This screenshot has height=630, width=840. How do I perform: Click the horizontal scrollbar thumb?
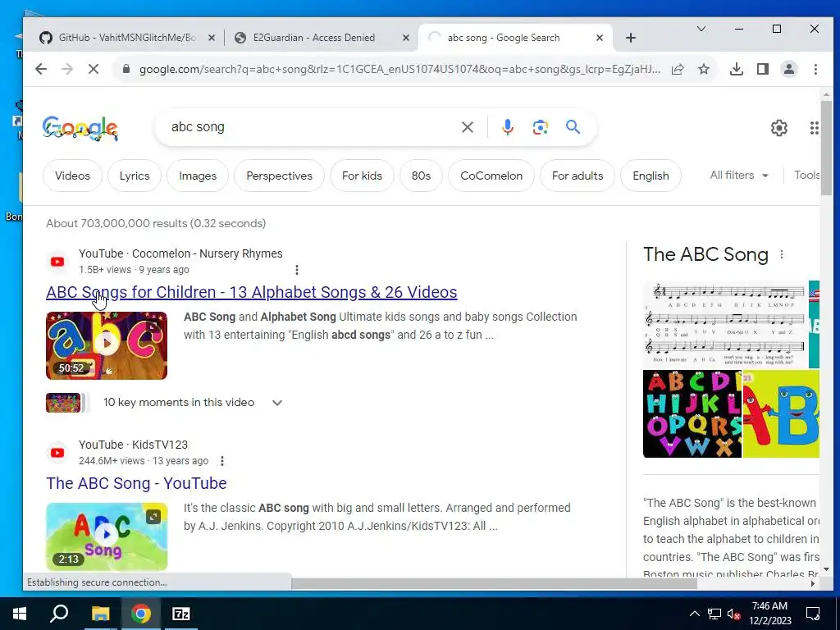pyautogui.click(x=494, y=583)
